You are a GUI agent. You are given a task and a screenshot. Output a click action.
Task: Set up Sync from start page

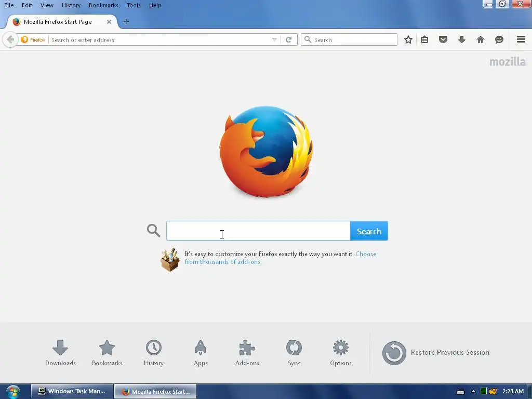click(294, 353)
